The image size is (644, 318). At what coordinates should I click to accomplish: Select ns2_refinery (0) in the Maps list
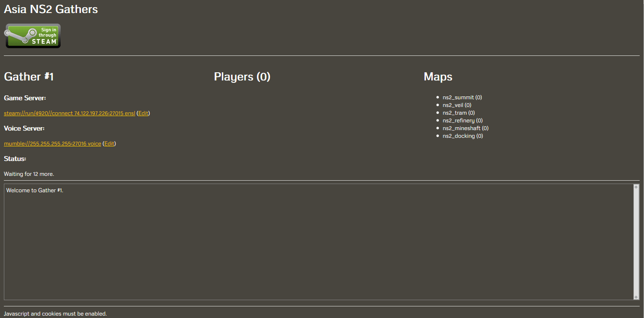463,120
